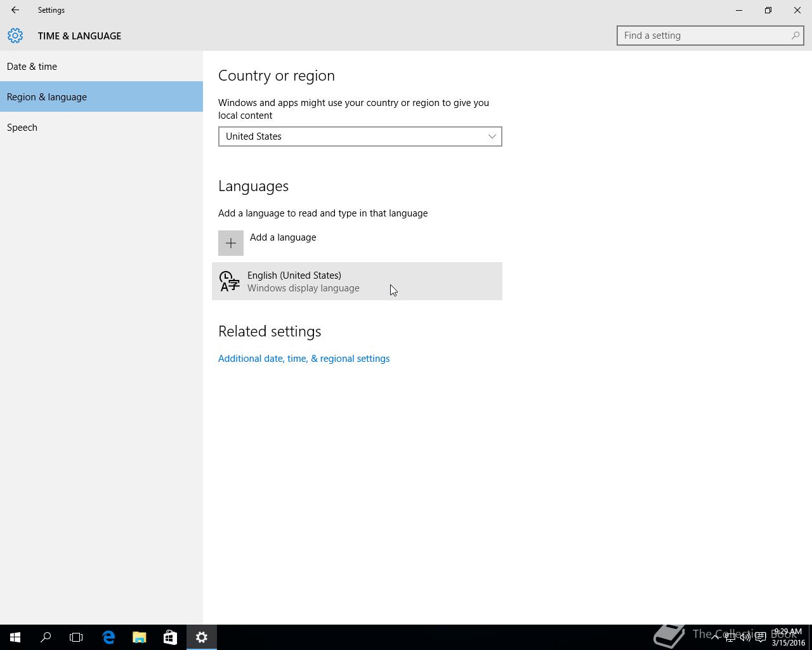Select English (United States) language entry
This screenshot has width=812, height=650.
pyautogui.click(x=357, y=281)
